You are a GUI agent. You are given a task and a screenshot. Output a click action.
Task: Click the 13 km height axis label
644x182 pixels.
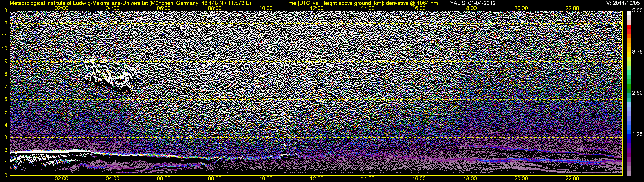[x=5, y=10]
